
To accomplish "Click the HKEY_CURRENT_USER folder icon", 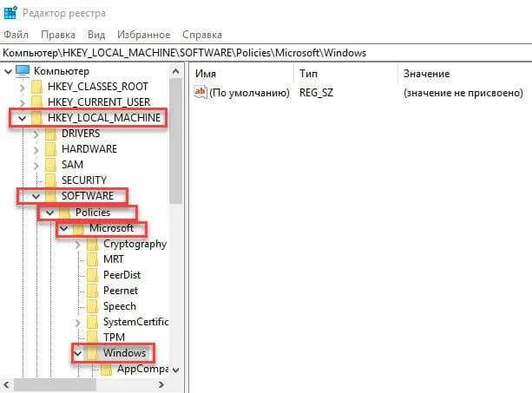I will pos(36,102).
